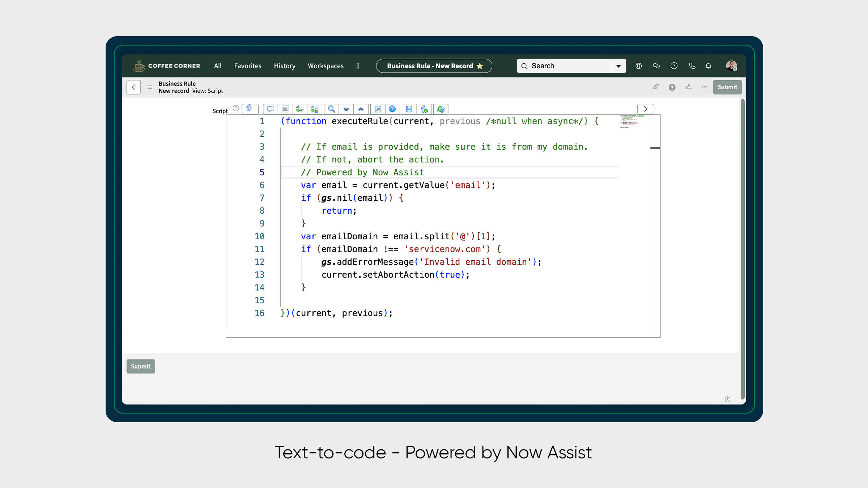Screen dimensions: 868x488
Task: Click the bottom Submit button
Action: pyautogui.click(x=141, y=366)
